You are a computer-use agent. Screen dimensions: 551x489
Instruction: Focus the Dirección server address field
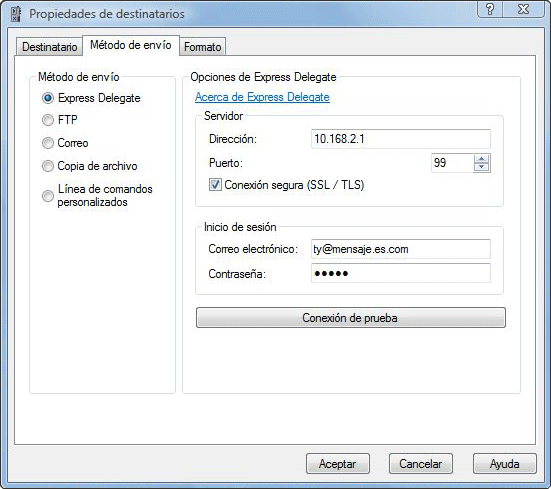coord(401,139)
